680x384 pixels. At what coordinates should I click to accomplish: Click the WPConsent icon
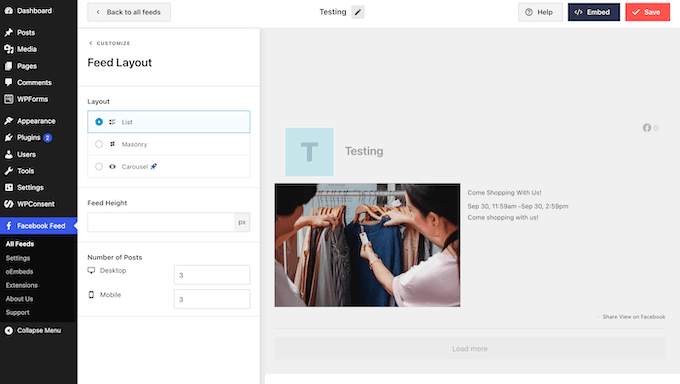pos(9,204)
